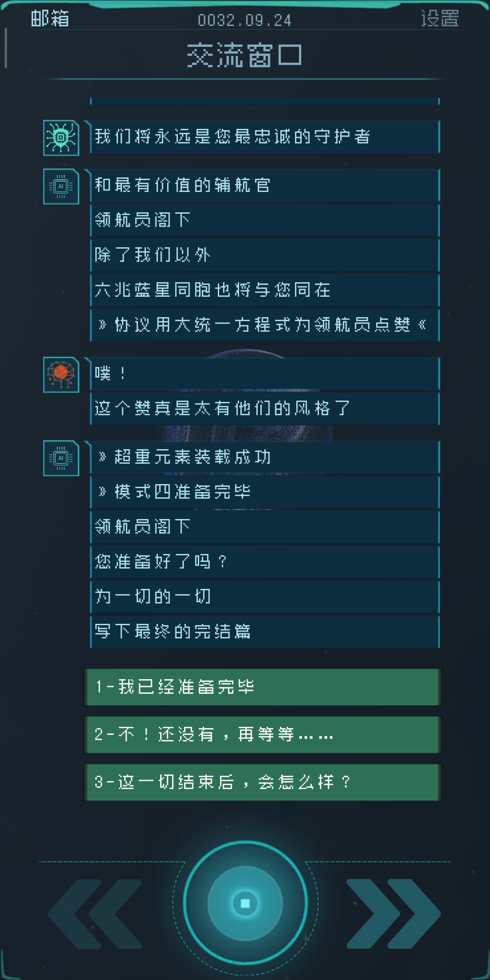Screen dimensions: 490x980
Task: Tap the left double-chevron back arrow
Action: (x=94, y=914)
